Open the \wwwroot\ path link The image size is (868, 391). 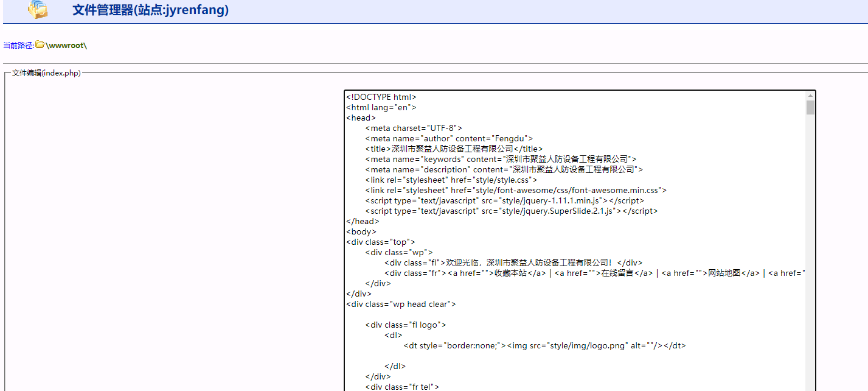pyautogui.click(x=66, y=46)
